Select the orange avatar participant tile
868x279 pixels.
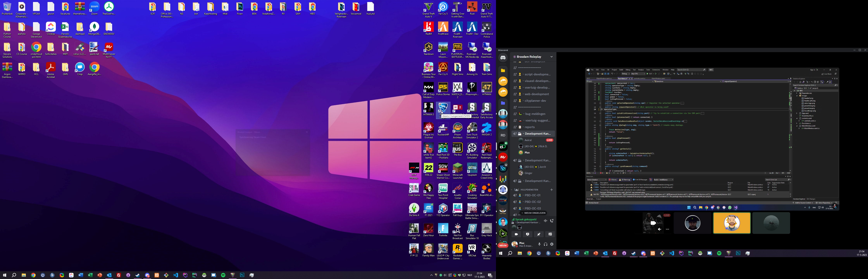tap(732, 223)
